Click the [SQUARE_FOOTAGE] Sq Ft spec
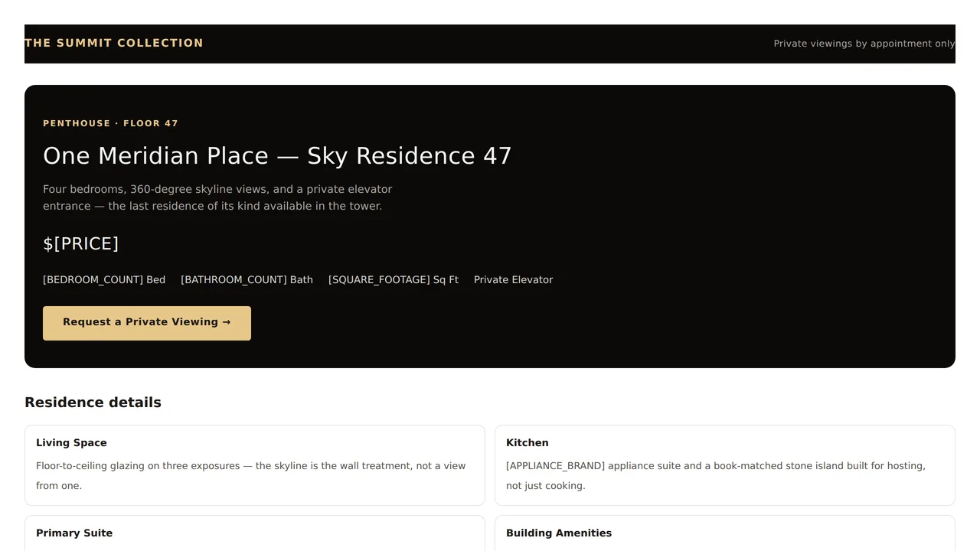The width and height of the screenshot is (980, 551). [x=394, y=279]
